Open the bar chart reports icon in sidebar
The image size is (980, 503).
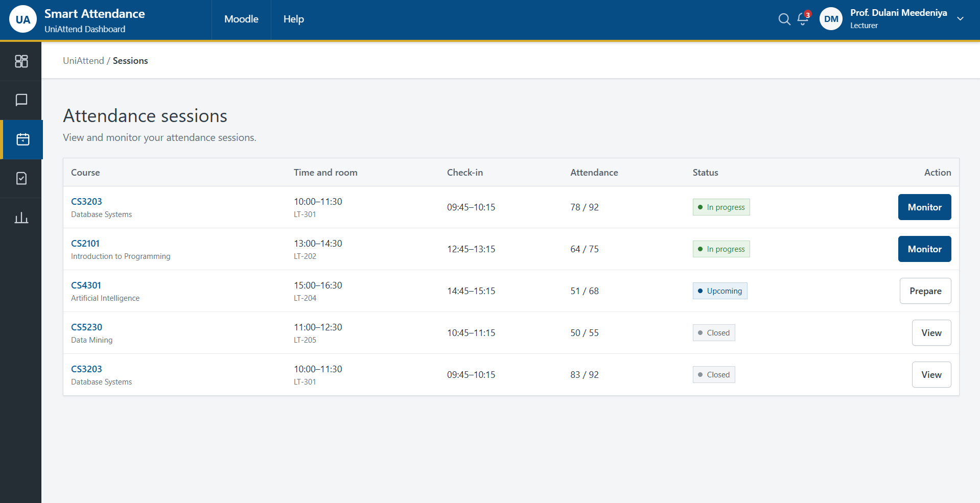[x=21, y=218]
